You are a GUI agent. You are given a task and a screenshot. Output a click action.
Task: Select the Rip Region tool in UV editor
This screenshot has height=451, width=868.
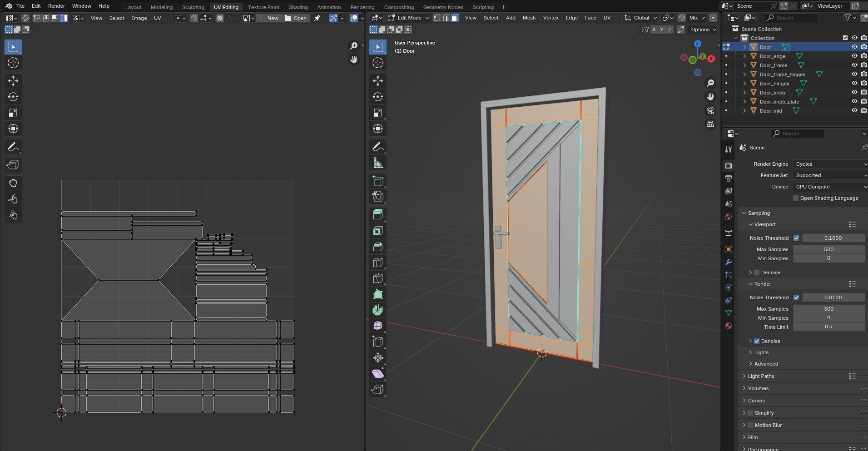(x=13, y=165)
